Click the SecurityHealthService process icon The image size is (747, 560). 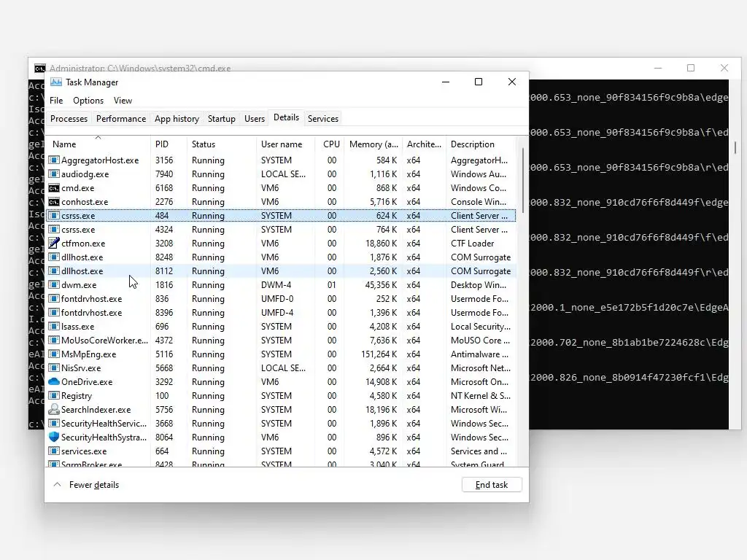coord(54,423)
